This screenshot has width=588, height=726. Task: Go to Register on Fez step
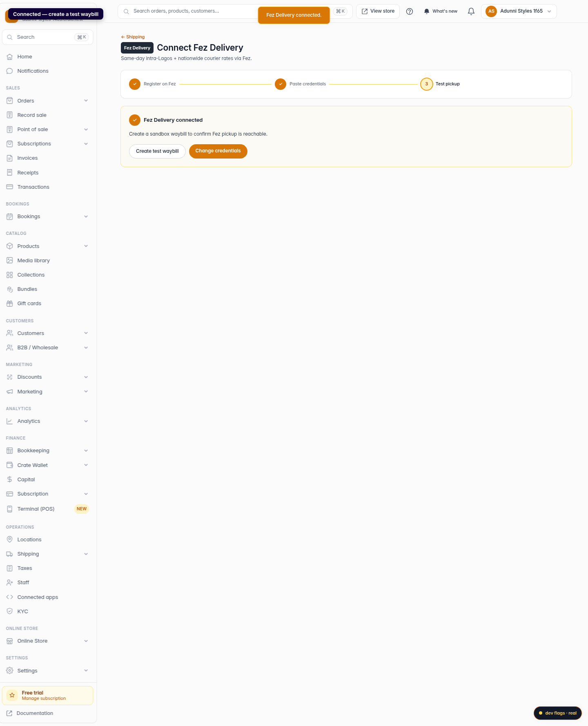152,84
